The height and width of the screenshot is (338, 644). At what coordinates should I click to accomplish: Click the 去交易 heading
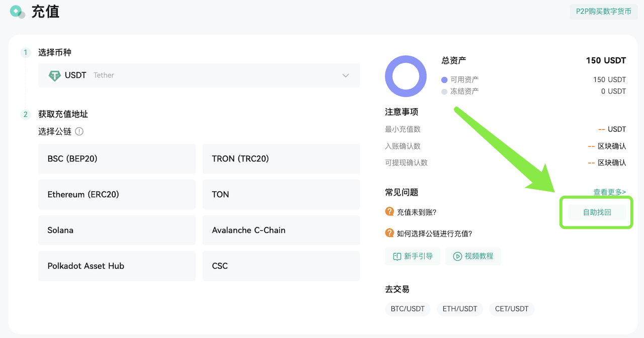coord(397,289)
